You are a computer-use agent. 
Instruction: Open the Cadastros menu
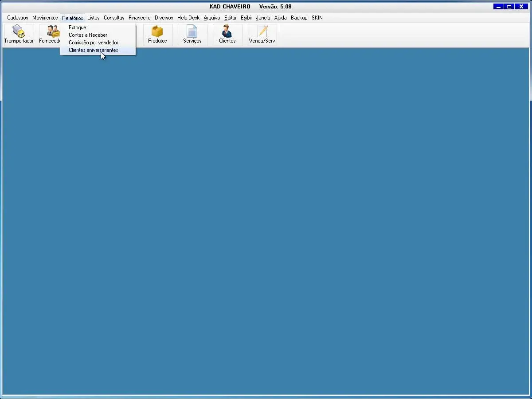pyautogui.click(x=17, y=18)
